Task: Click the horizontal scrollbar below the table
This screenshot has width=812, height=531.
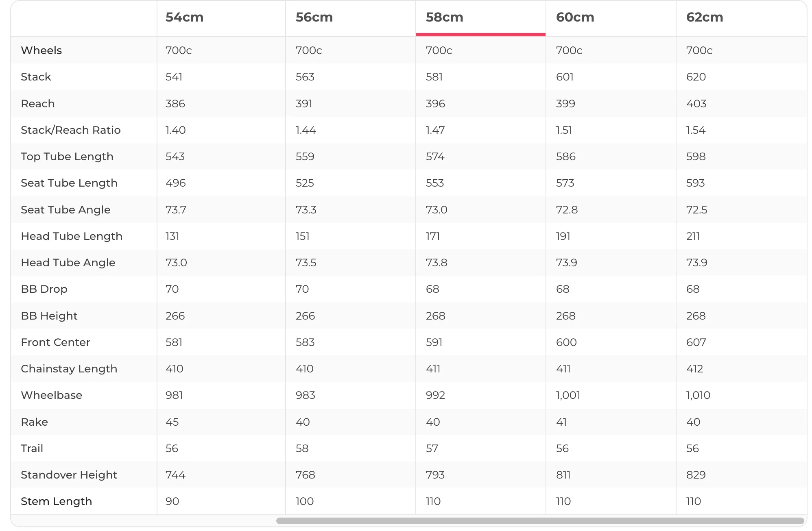Action: click(x=540, y=521)
